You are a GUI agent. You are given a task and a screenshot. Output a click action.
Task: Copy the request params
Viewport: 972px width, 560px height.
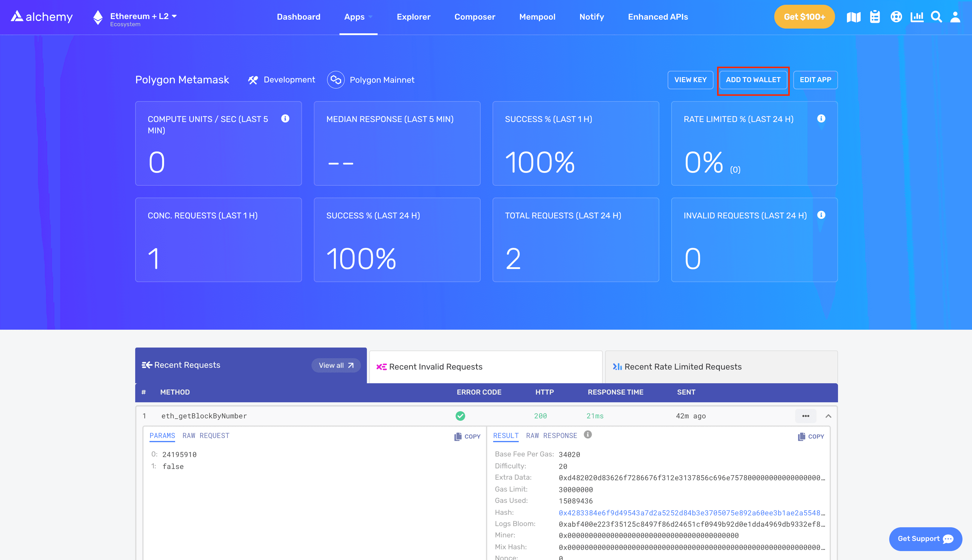pos(467,437)
